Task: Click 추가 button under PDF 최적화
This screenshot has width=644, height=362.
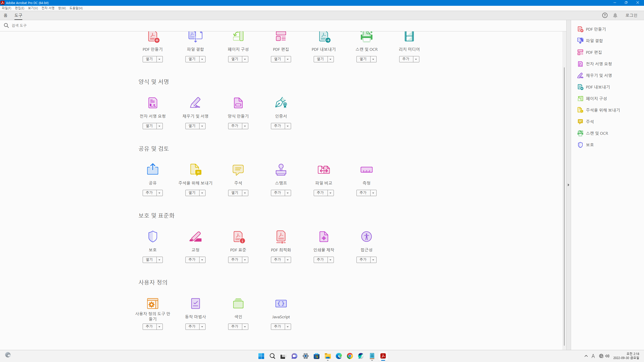Action: pyautogui.click(x=277, y=260)
